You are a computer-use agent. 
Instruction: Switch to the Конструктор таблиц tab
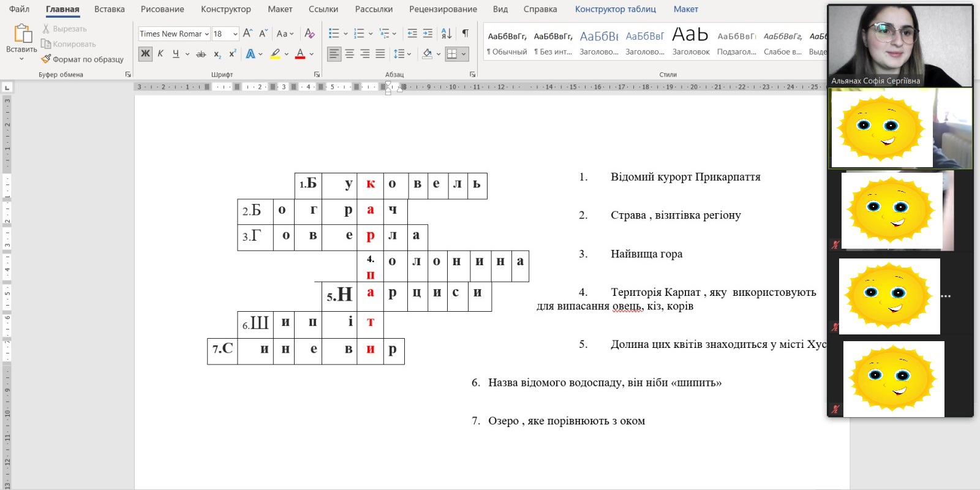[x=616, y=9]
